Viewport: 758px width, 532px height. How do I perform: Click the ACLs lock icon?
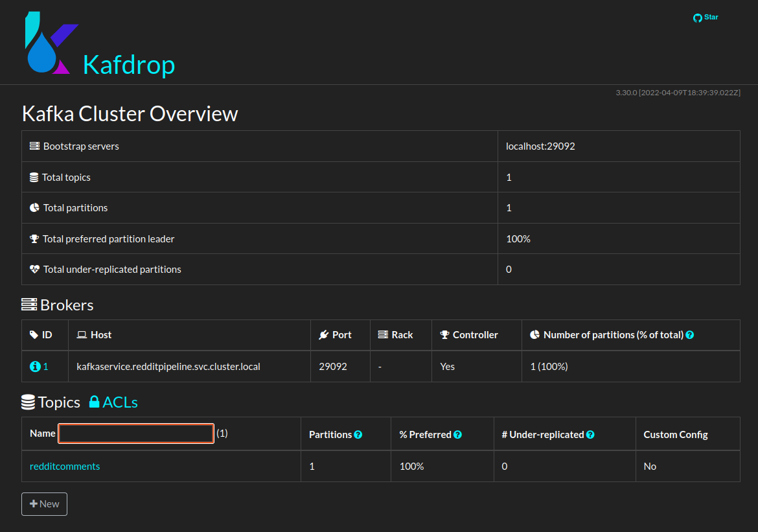95,401
